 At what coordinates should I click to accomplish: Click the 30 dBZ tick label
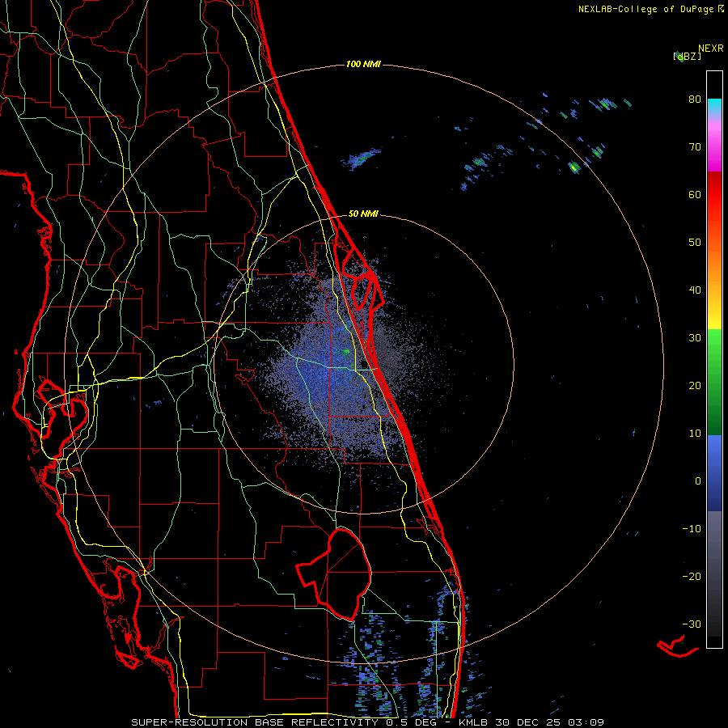pos(695,337)
